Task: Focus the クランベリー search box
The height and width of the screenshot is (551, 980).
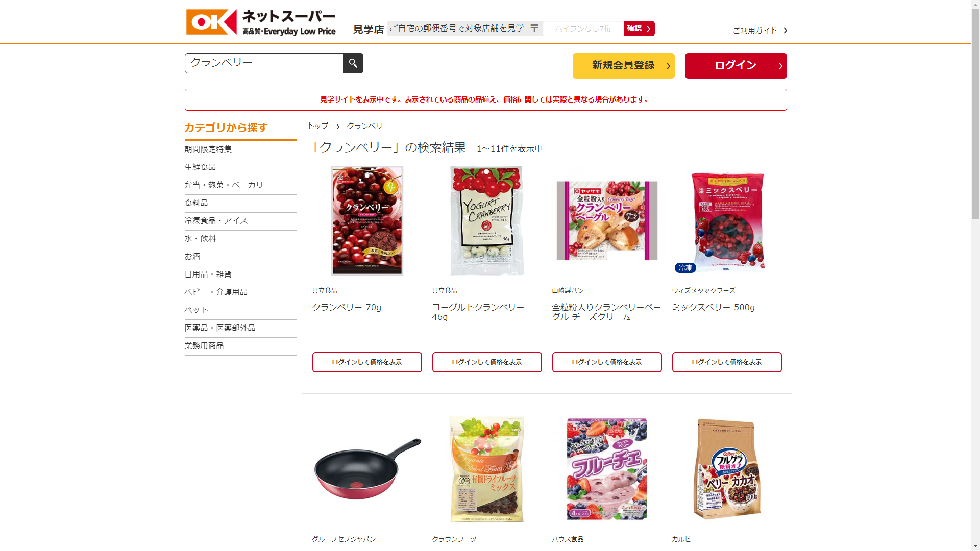Action: (264, 63)
